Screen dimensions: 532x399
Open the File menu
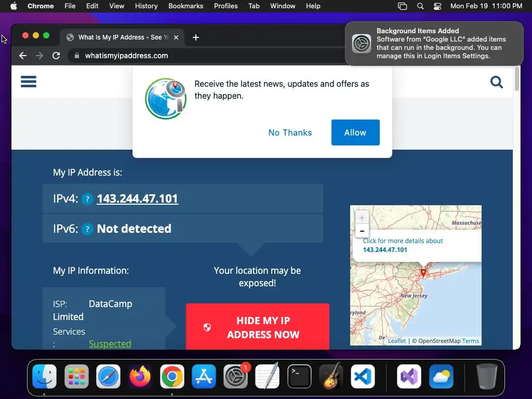pos(70,6)
